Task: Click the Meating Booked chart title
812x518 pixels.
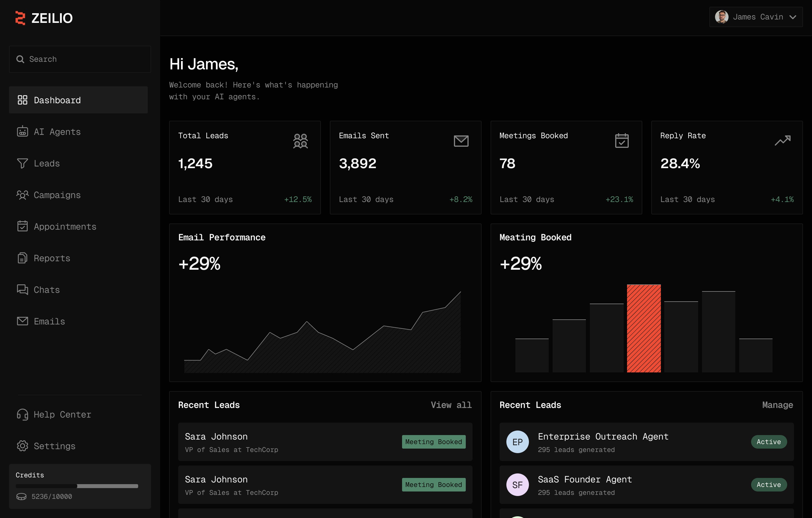Action: point(535,237)
